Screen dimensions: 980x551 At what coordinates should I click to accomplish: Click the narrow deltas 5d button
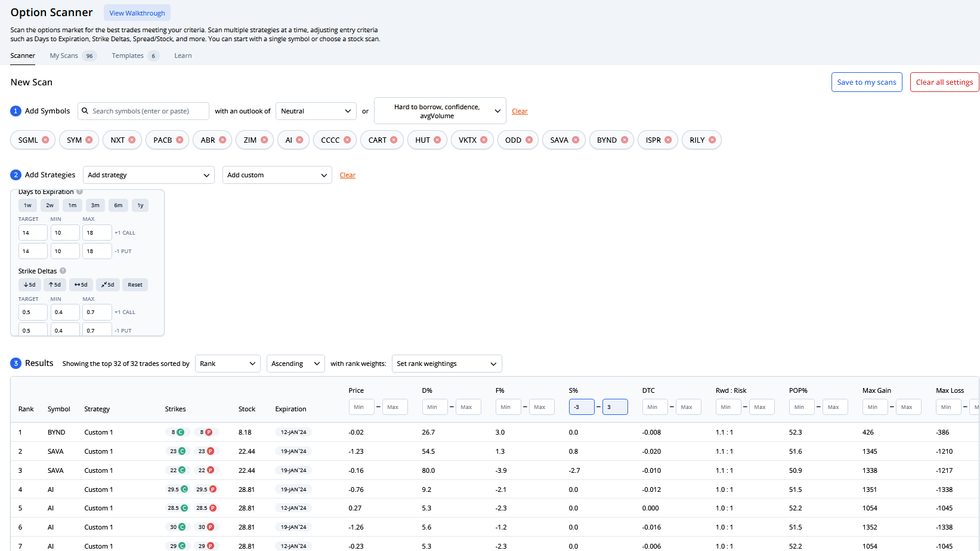108,285
